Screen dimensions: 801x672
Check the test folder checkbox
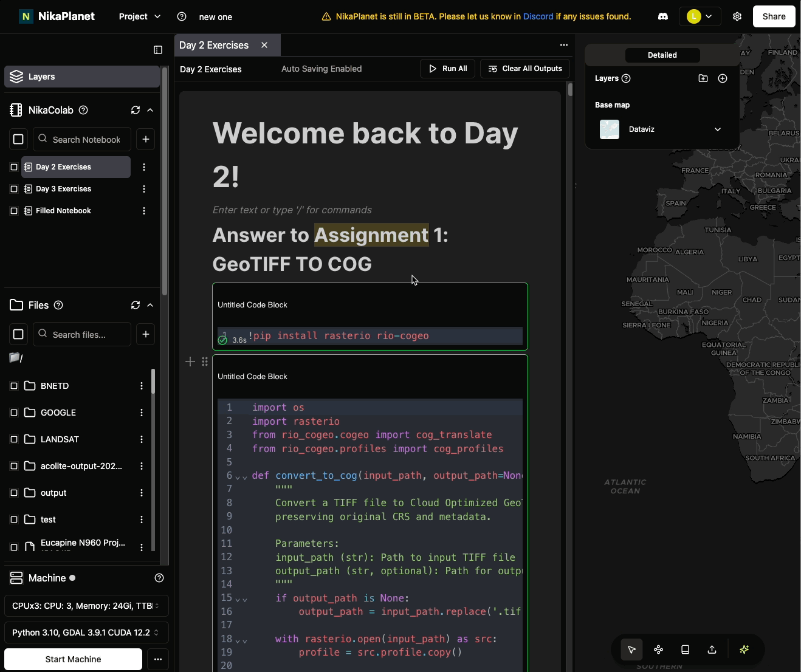coord(14,519)
